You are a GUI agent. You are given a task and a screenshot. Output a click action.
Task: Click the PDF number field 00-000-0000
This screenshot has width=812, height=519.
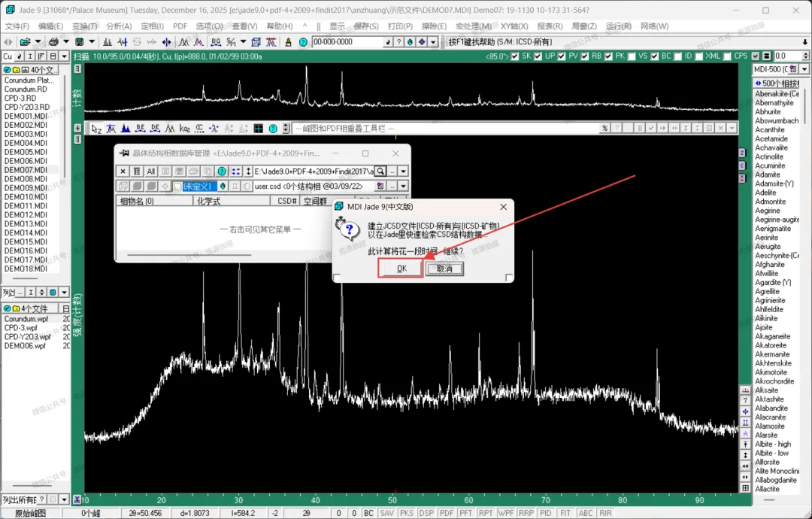click(x=347, y=42)
